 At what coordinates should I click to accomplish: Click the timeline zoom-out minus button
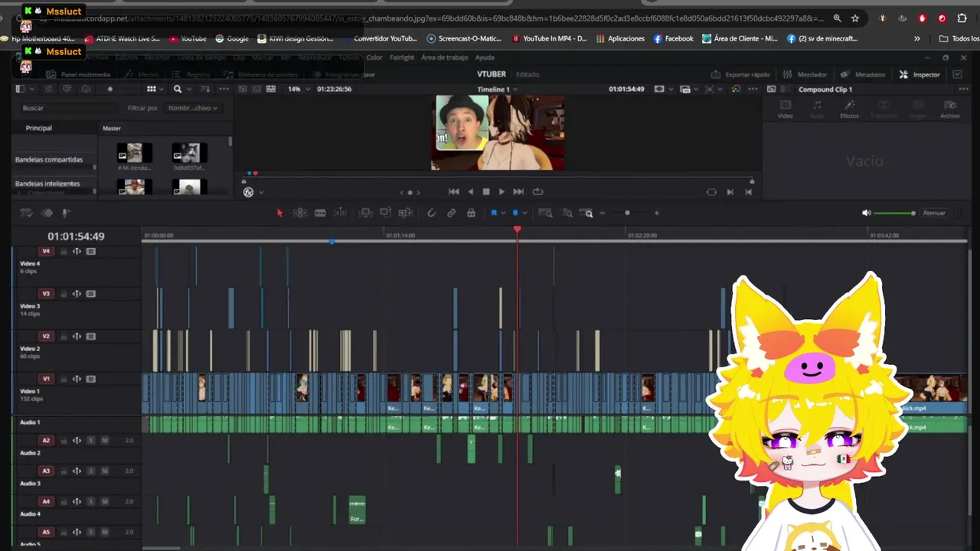(603, 213)
